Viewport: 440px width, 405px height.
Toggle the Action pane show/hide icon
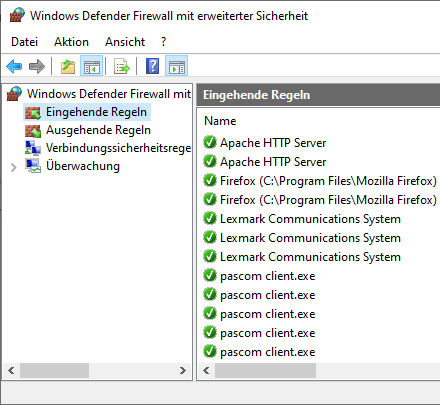[x=177, y=66]
